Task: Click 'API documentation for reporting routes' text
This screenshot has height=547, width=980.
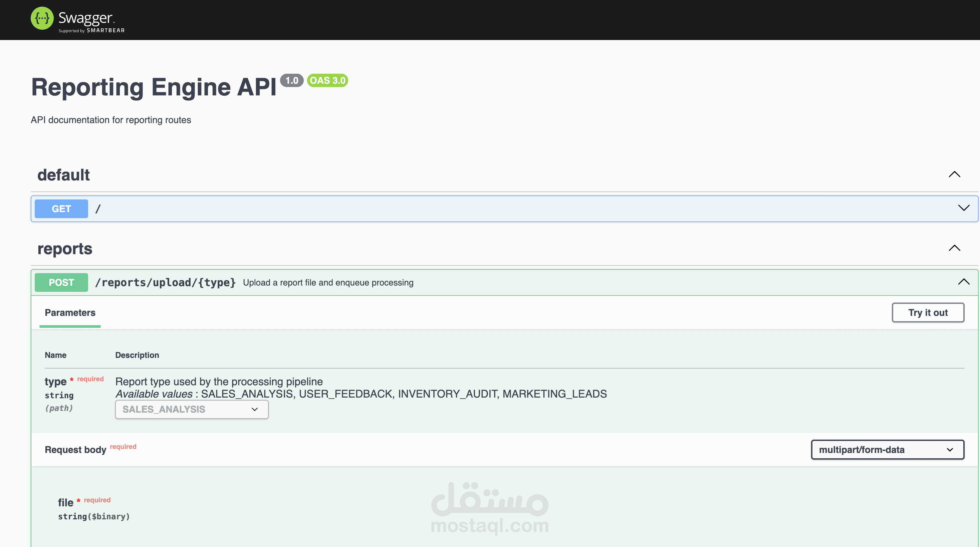Action: click(111, 120)
